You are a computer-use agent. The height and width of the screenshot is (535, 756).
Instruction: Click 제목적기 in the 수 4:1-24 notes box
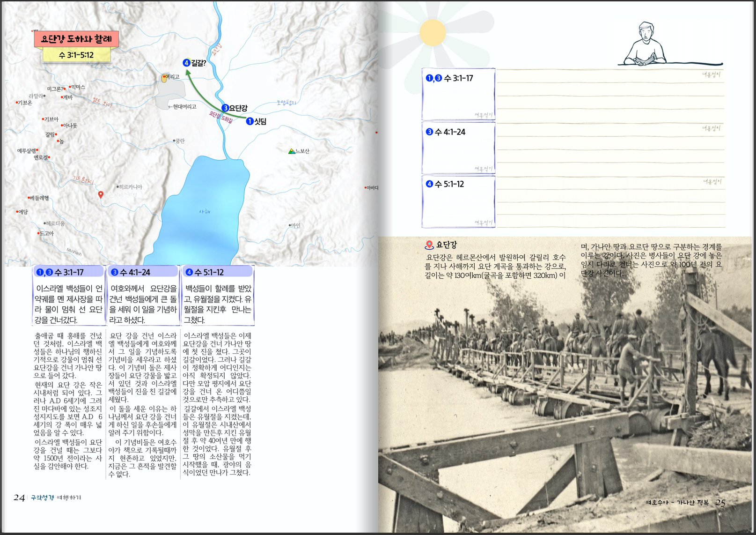tap(483, 169)
